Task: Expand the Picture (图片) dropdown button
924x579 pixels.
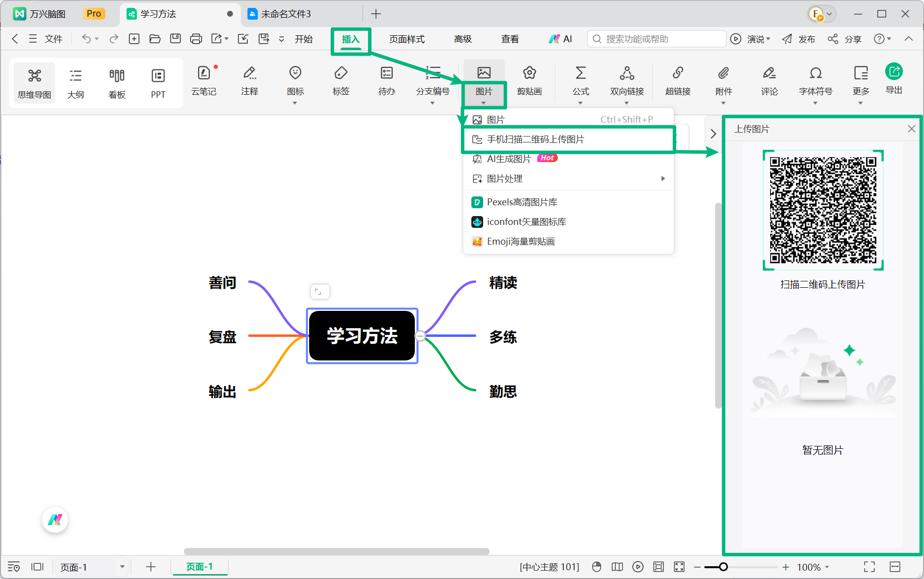Action: click(x=484, y=103)
